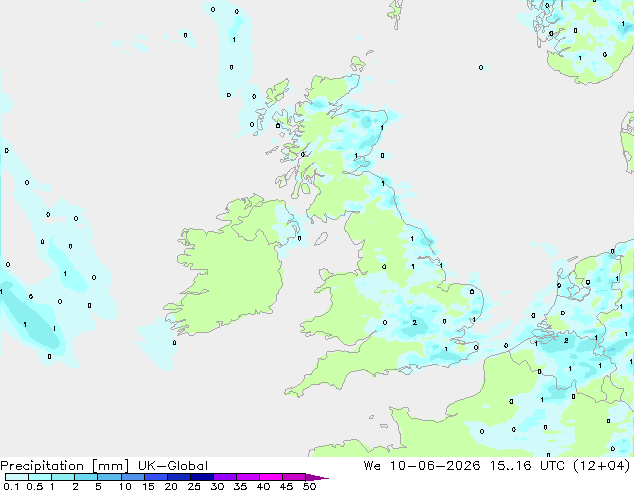Viewport: 634px width, 490px height.
Task: Click the arrow tip past 50 mm
Action: 317,478
